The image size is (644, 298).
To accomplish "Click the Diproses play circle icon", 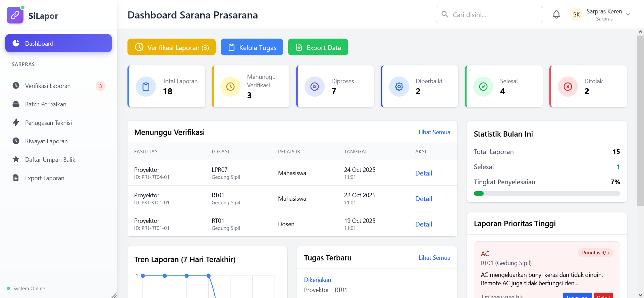I will pyautogui.click(x=315, y=87).
